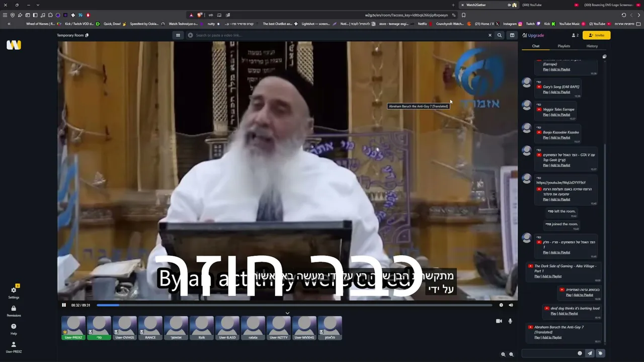Reload the page
This screenshot has height=362, width=644.
624,15
